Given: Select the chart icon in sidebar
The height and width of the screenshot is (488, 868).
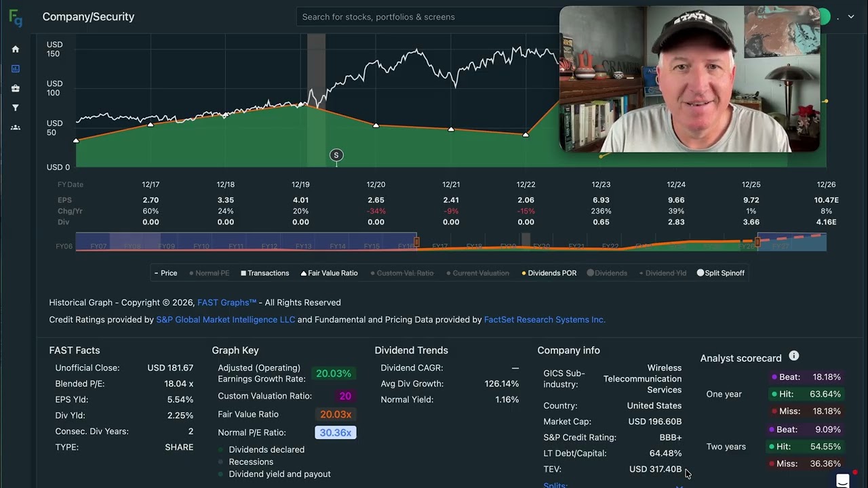Looking at the screenshot, I should tap(16, 68).
